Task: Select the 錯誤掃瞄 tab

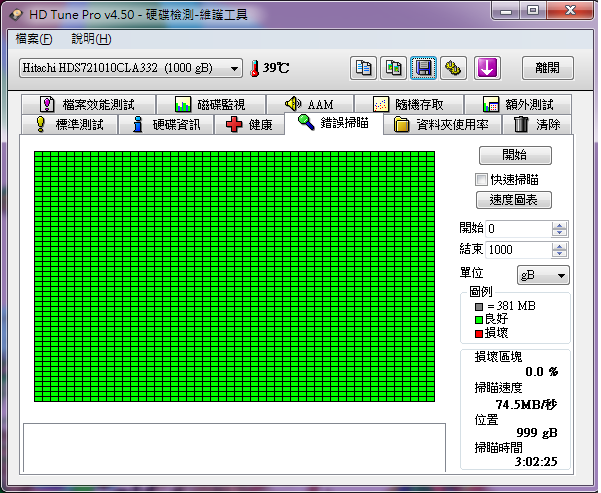Action: point(333,123)
